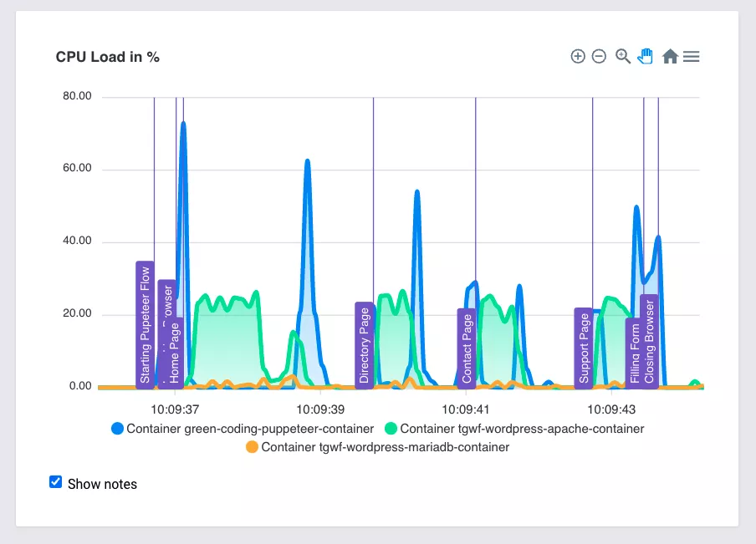Click the Directory Page note label
The height and width of the screenshot is (544, 756).
pyautogui.click(x=364, y=345)
